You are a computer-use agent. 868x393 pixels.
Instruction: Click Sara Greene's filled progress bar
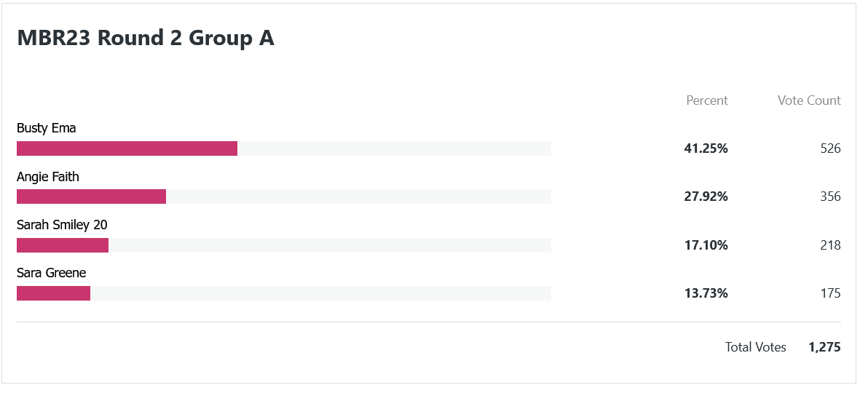[54, 293]
